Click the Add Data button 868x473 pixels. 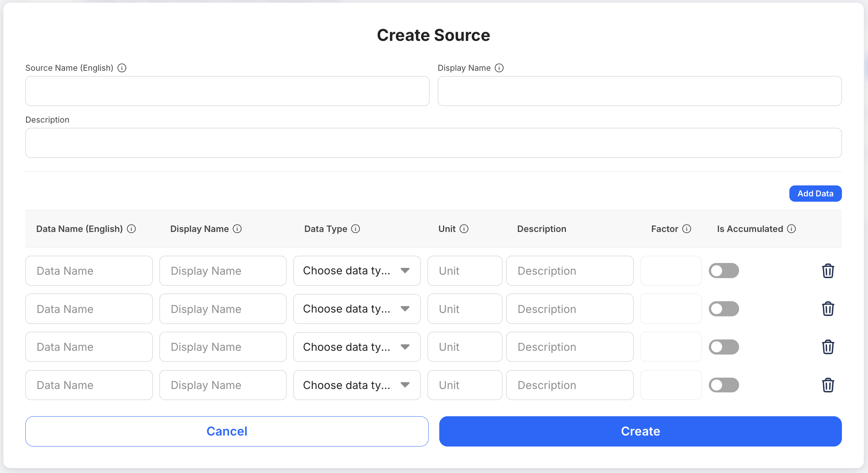click(815, 193)
